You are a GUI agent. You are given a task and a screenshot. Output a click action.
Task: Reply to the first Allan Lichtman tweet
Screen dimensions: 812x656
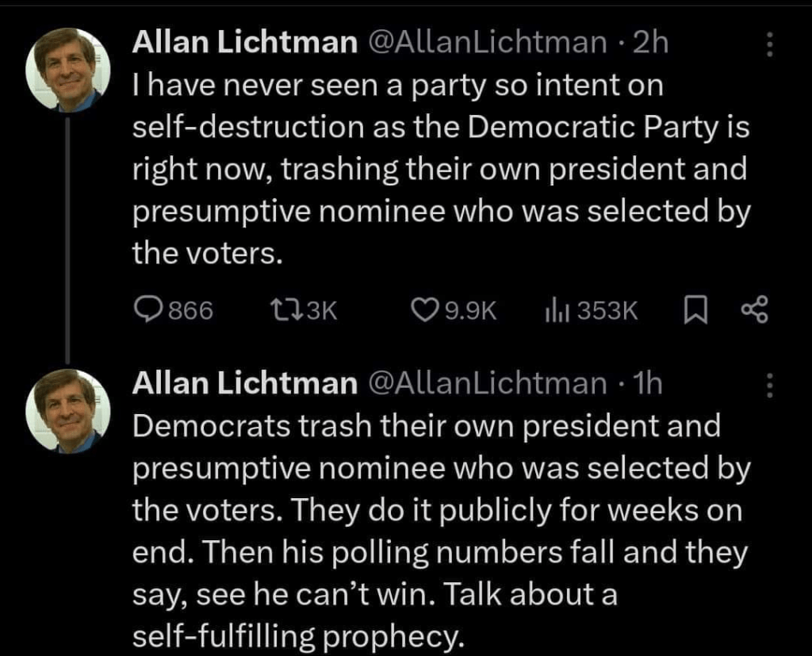pos(146,310)
